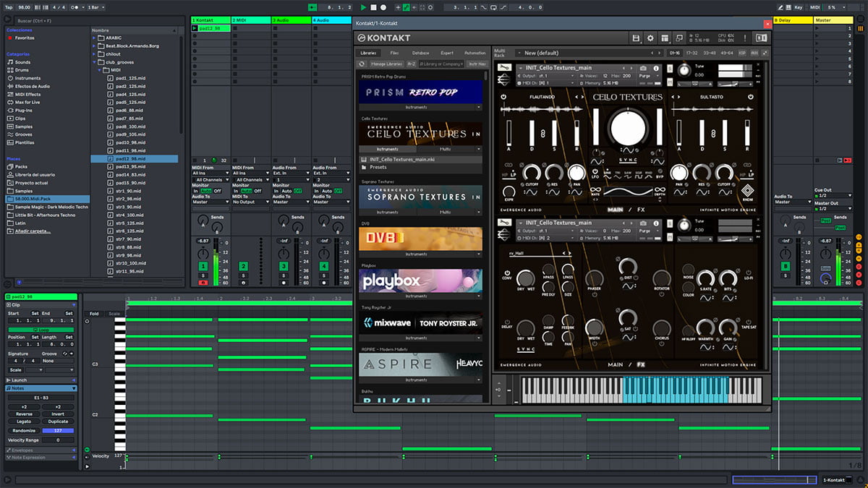Click snapshot camera icon of first instrument
This screenshot has width=868, height=488.
pos(642,67)
